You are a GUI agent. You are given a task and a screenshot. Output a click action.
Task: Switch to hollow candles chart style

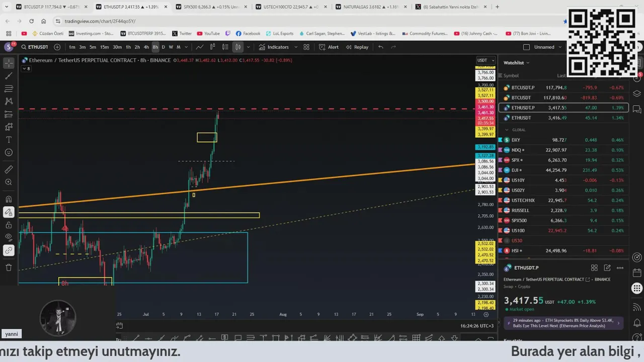(212, 47)
